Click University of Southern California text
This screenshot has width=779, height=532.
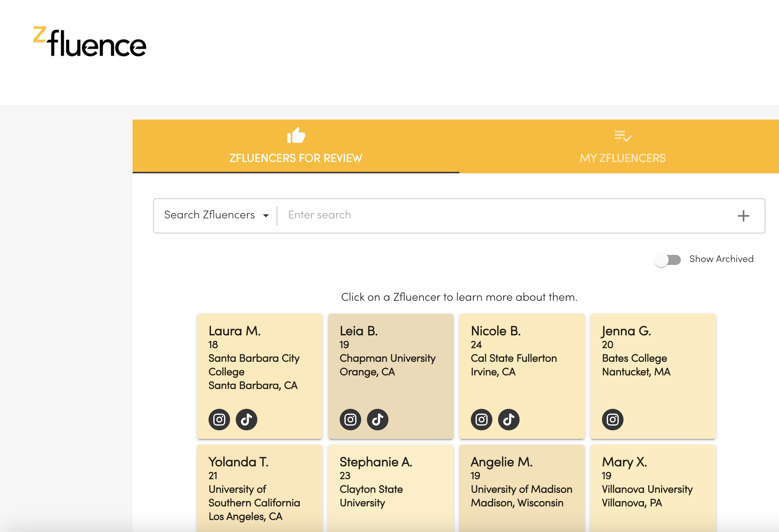(x=254, y=496)
